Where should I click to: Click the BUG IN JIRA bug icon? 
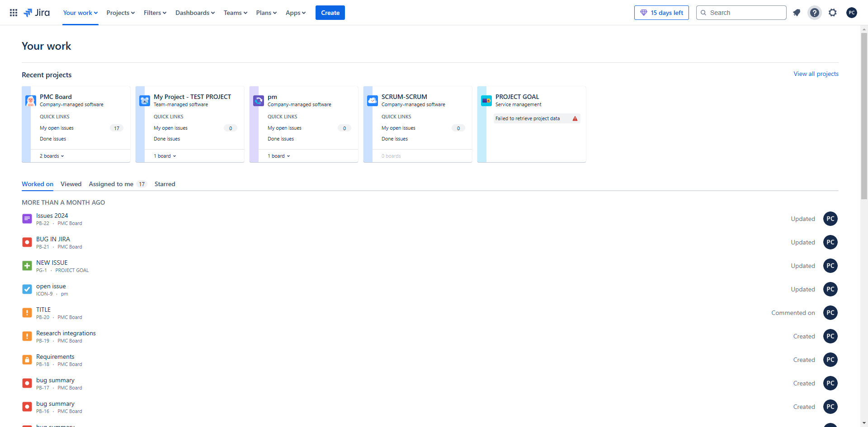[27, 243]
